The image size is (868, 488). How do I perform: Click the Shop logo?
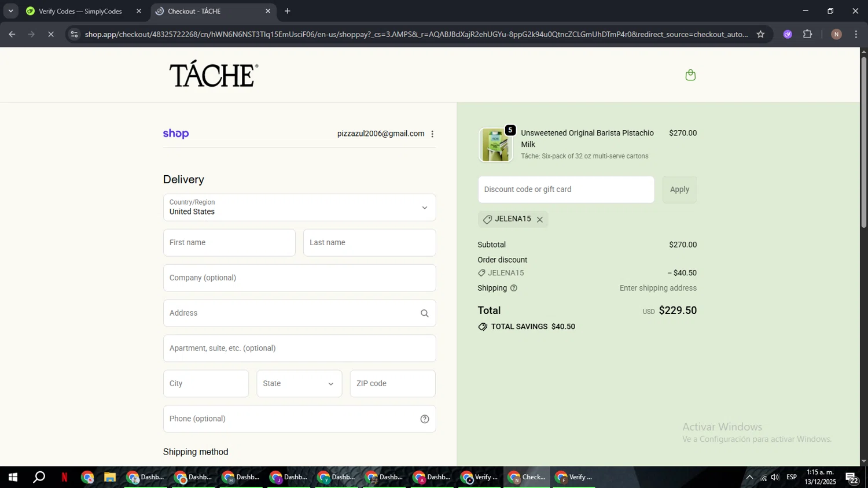[176, 134]
